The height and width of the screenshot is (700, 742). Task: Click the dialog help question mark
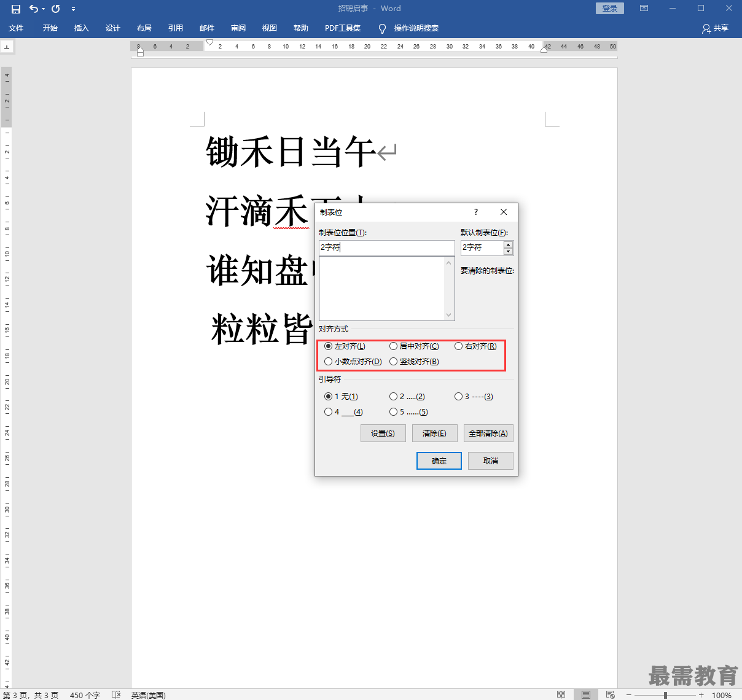click(x=475, y=212)
